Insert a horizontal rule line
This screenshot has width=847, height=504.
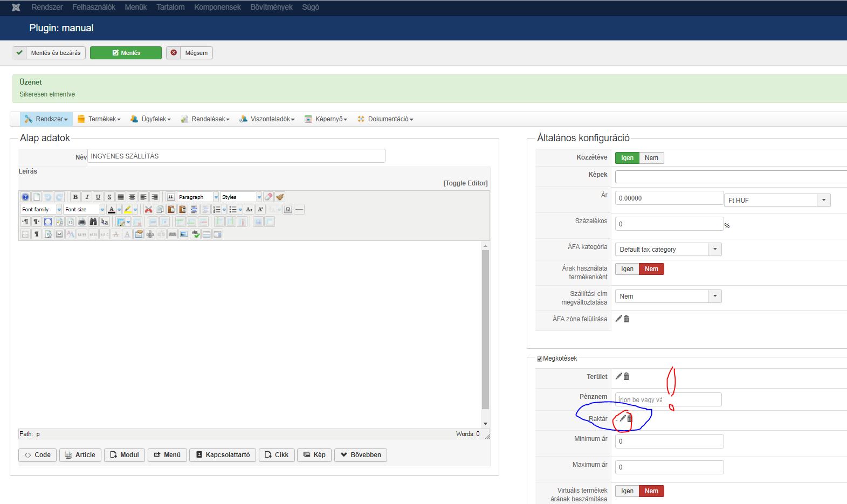click(299, 209)
